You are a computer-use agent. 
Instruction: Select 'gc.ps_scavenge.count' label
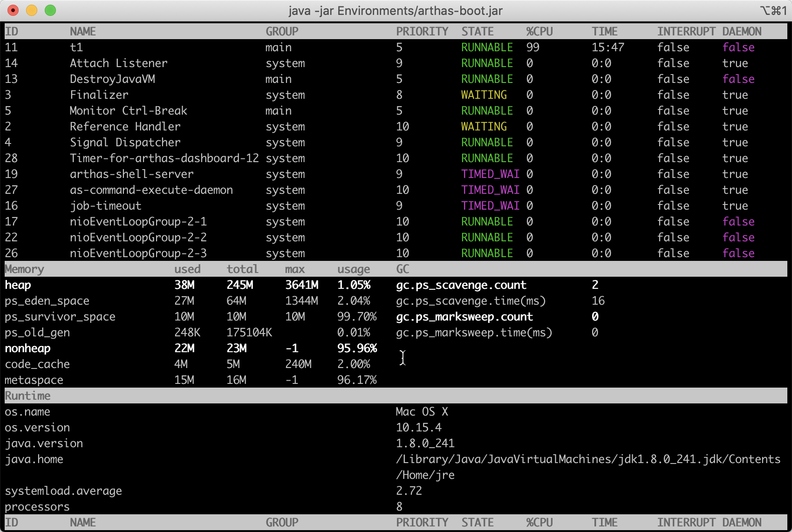click(x=461, y=285)
